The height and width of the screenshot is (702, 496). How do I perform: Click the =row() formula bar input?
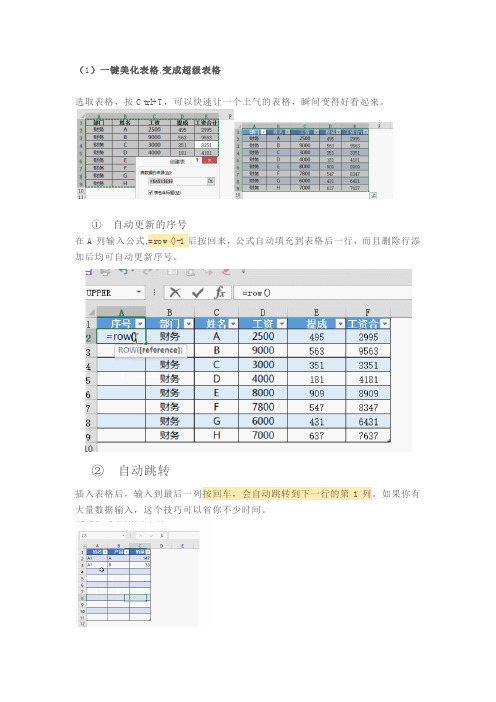tap(322, 293)
